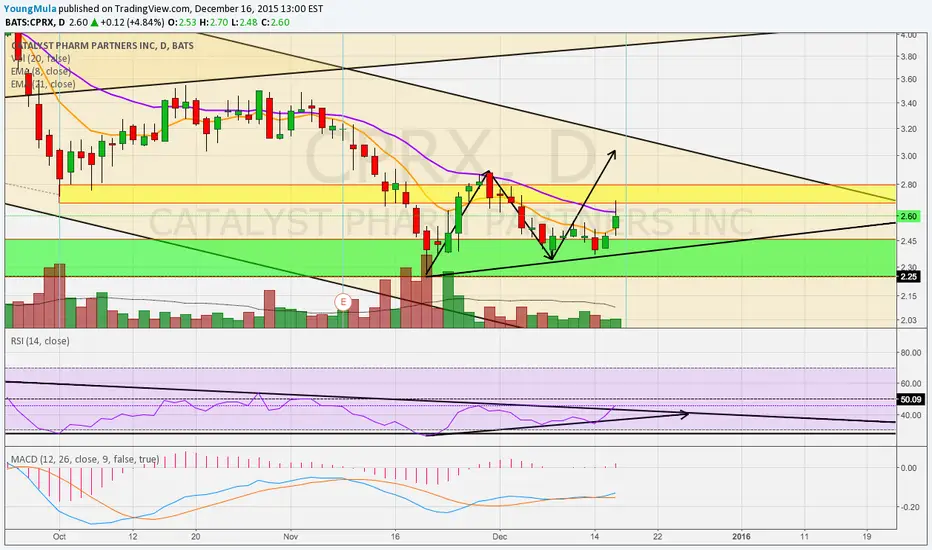Select the date label 22 on time axis
The width and height of the screenshot is (932, 550).
[657, 536]
